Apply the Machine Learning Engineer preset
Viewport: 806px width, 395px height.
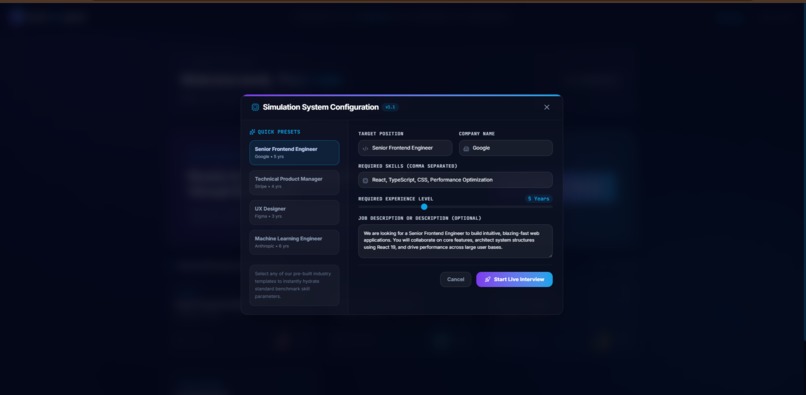coord(294,242)
